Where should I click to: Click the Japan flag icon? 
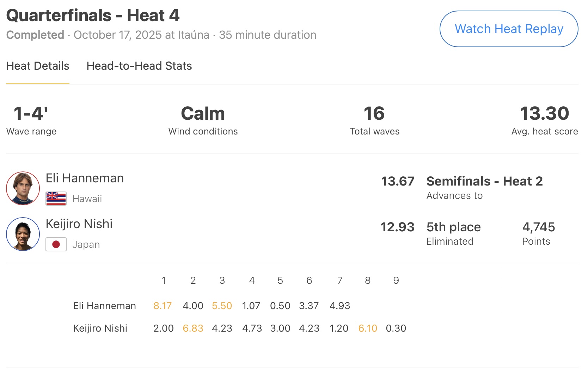56,244
